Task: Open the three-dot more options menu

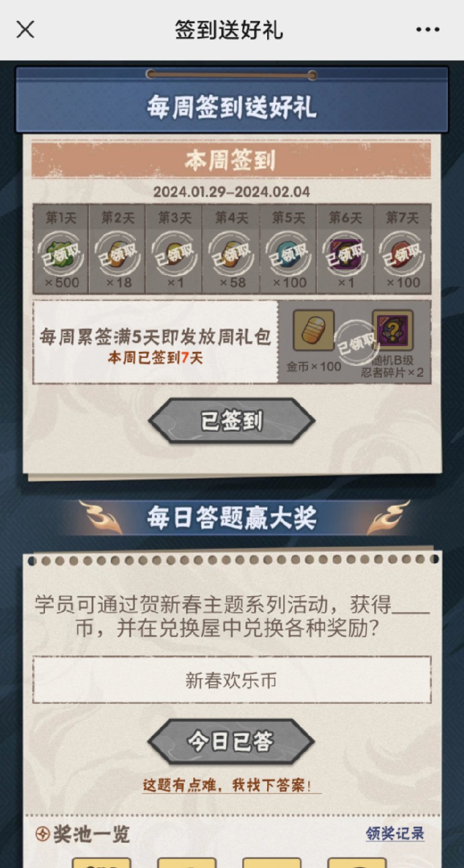Action: (x=428, y=29)
